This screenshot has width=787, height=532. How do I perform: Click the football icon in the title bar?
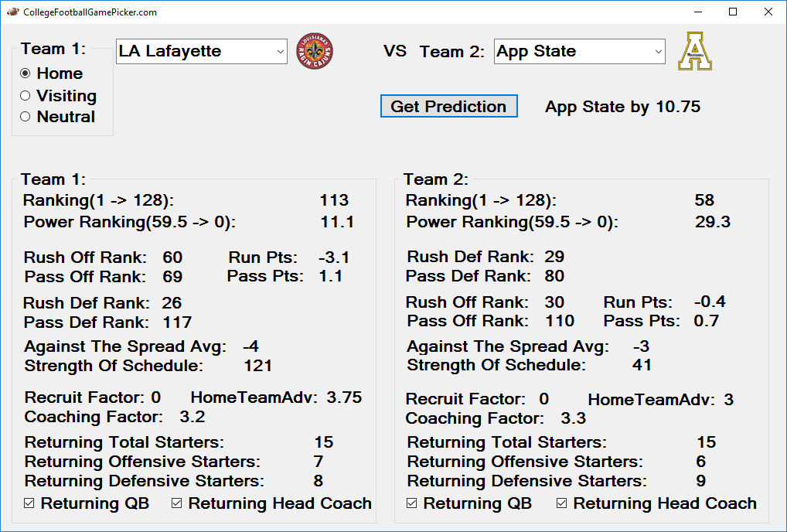12,12
